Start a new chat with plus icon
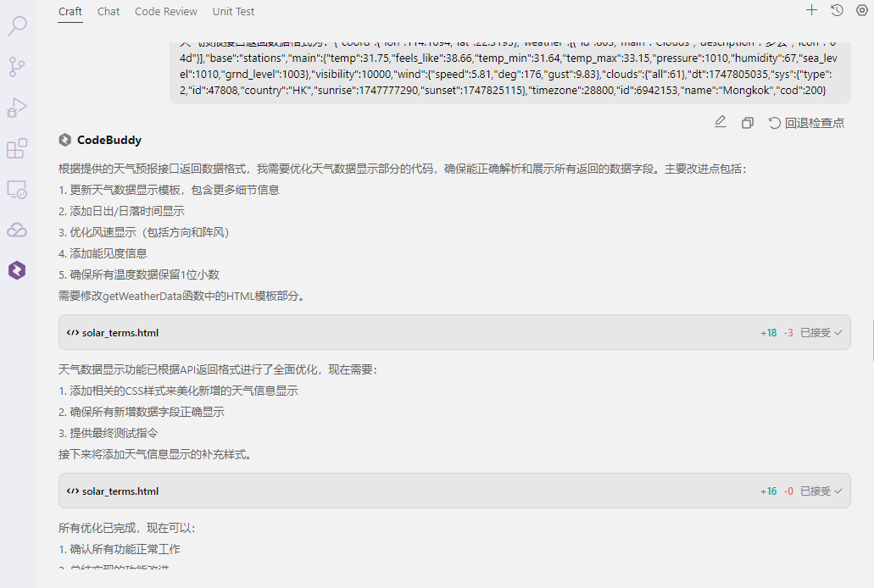Viewport: 874px width, 588px height. [811, 10]
